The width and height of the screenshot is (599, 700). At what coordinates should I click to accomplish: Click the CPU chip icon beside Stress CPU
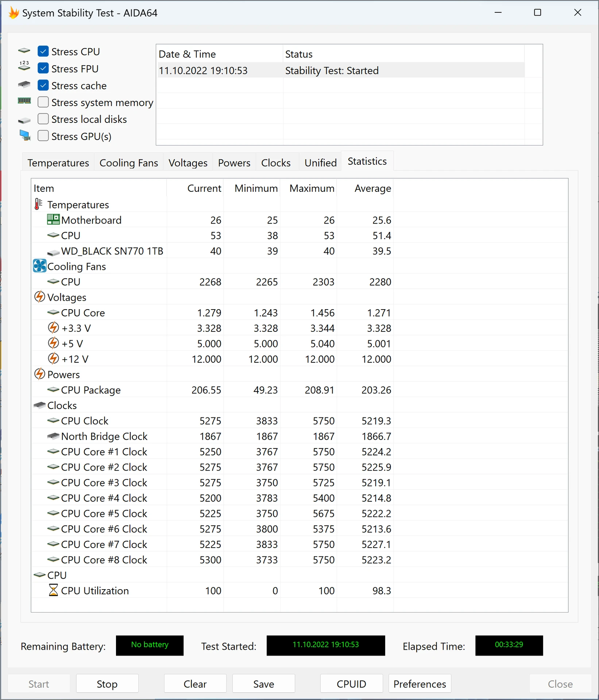[x=24, y=50]
